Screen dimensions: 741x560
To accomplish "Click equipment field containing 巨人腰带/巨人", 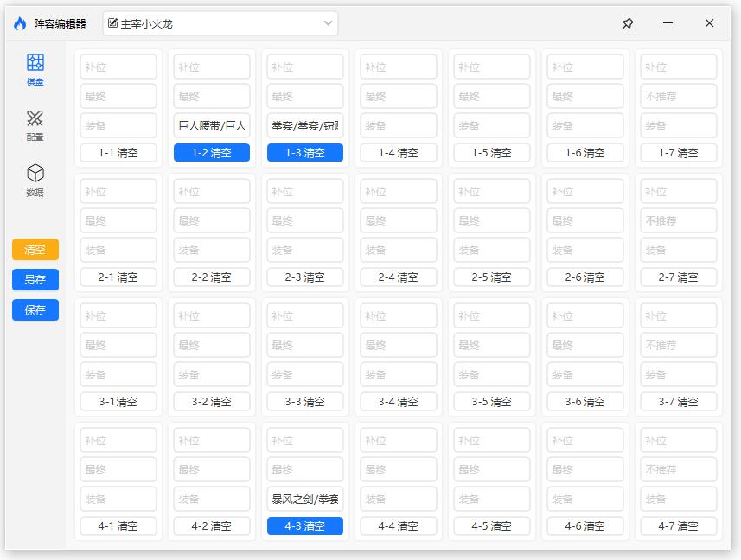I will pyautogui.click(x=212, y=125).
